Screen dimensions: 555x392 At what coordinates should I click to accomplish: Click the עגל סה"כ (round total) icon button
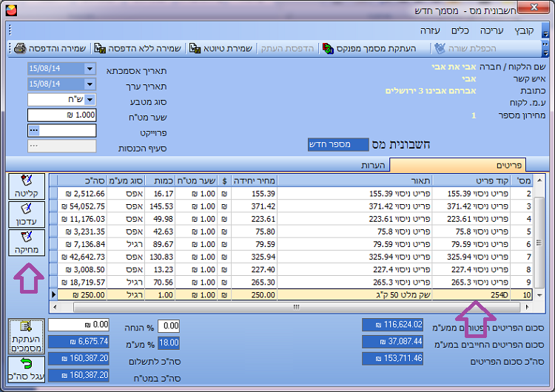27,368
